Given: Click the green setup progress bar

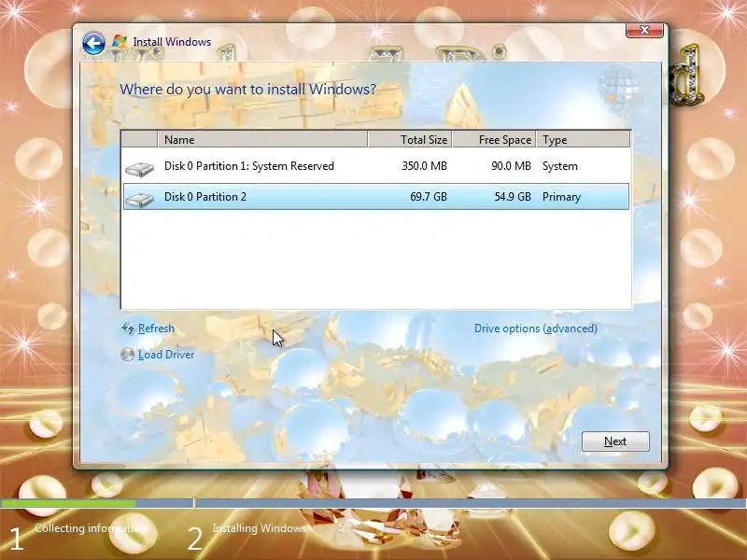Looking at the screenshot, I should click(67, 503).
